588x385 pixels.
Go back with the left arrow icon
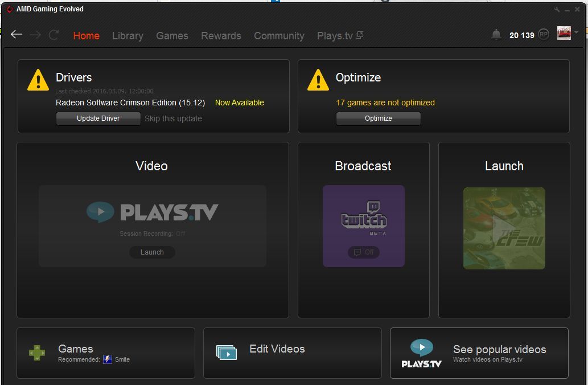(x=17, y=35)
